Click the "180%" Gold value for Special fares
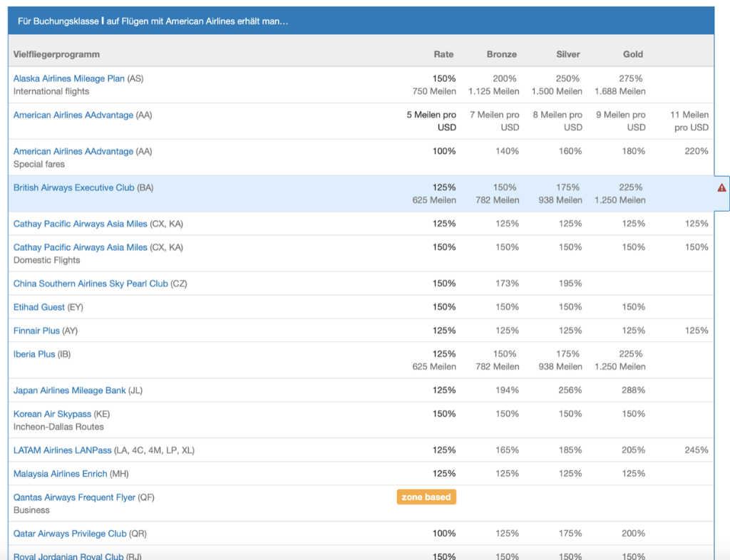Image resolution: width=730 pixels, height=560 pixels. tap(634, 151)
